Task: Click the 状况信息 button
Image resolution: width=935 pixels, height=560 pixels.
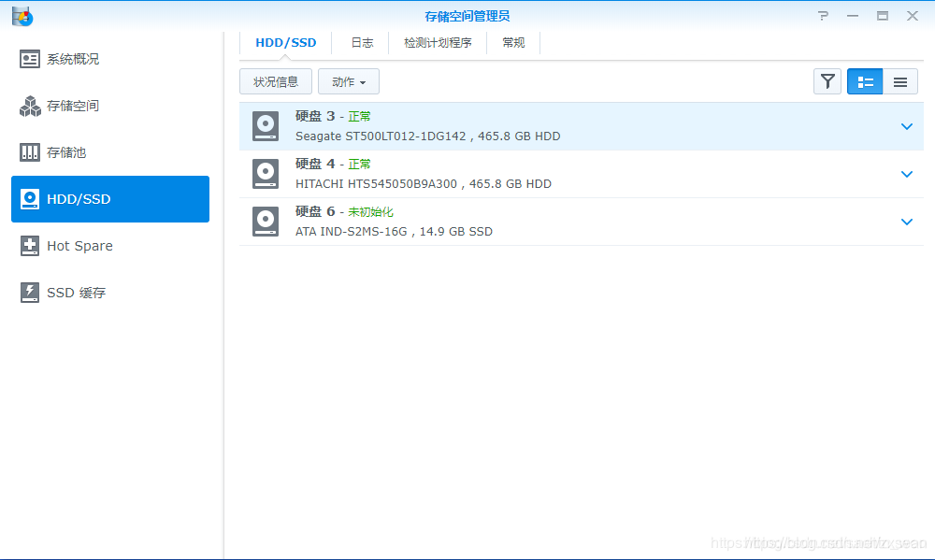Action: click(275, 81)
